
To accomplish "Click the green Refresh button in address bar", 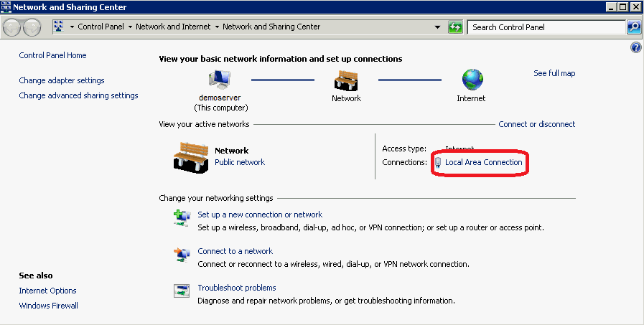I will click(455, 27).
